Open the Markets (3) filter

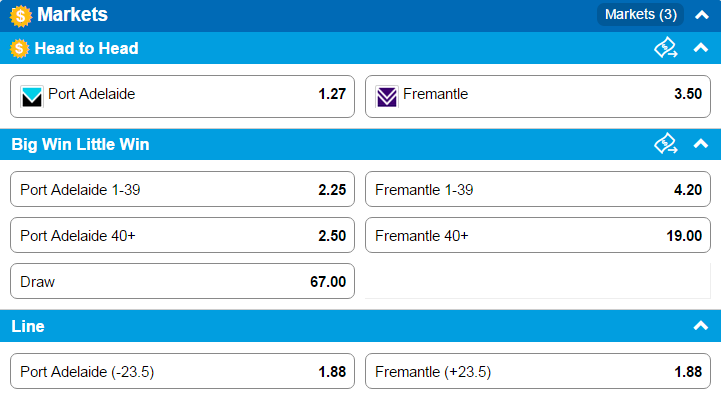[x=641, y=15]
